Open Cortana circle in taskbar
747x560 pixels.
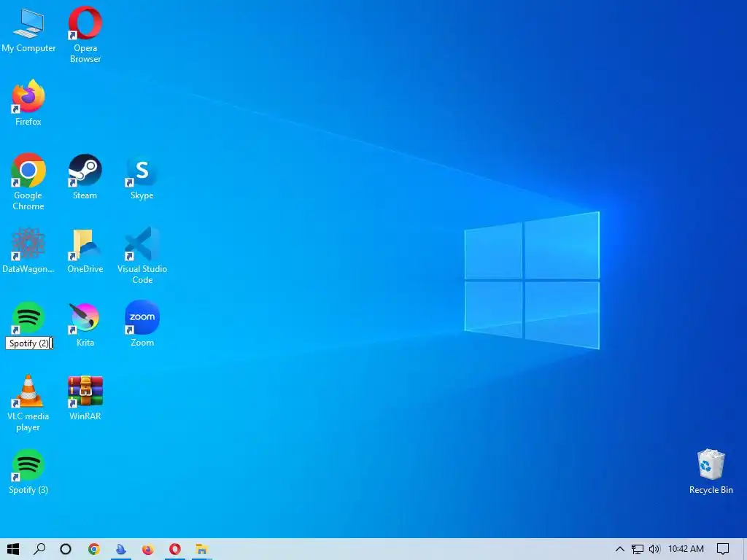(66, 549)
